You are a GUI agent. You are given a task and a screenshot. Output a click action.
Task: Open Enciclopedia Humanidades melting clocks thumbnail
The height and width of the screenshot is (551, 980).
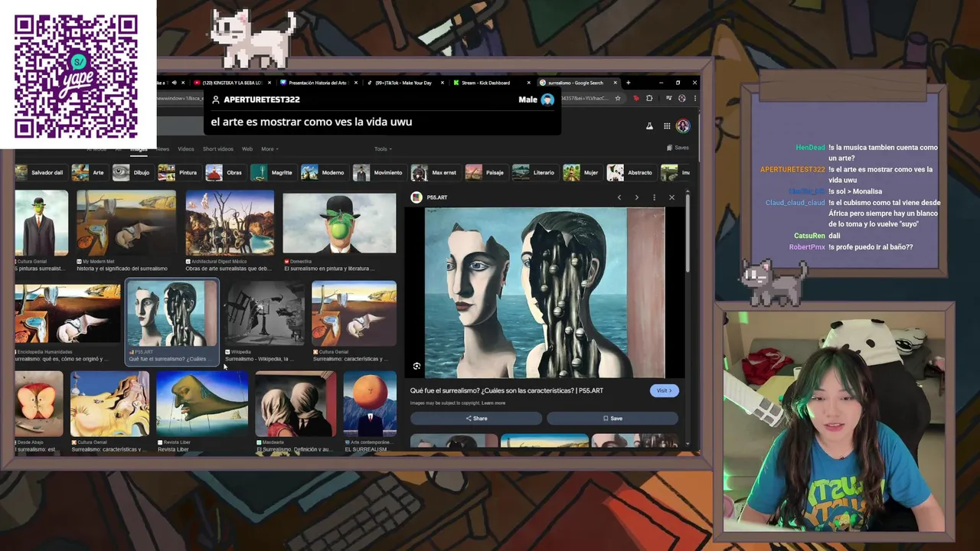(67, 314)
